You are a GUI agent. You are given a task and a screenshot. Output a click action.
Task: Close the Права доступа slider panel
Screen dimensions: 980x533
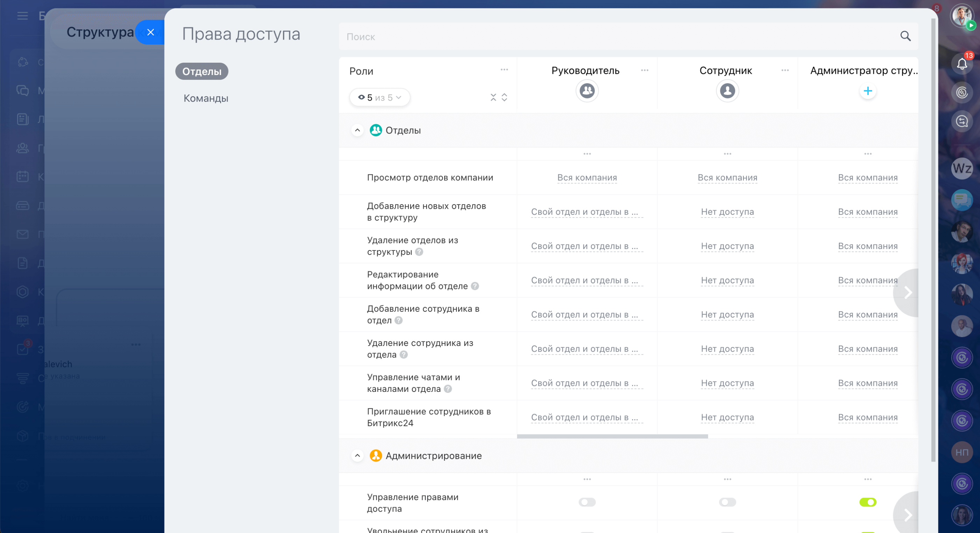pos(150,32)
